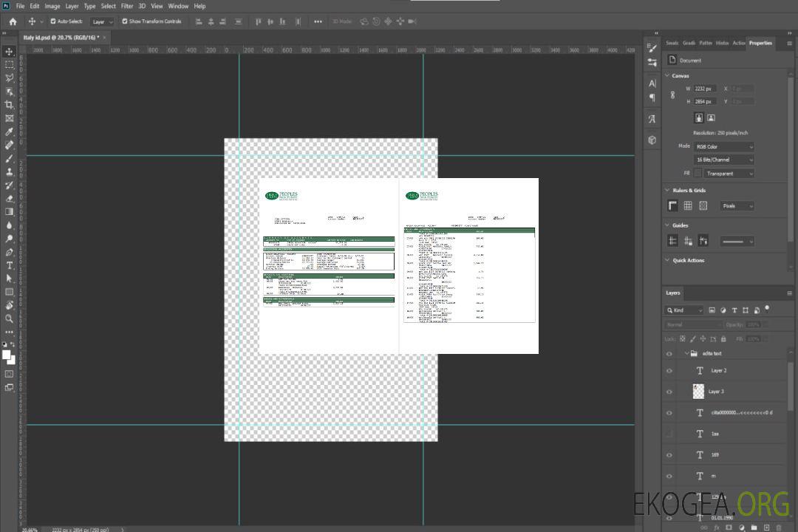This screenshot has height=532, width=798.
Task: Toggle Show Transform Controls checkbox
Action: [x=124, y=21]
